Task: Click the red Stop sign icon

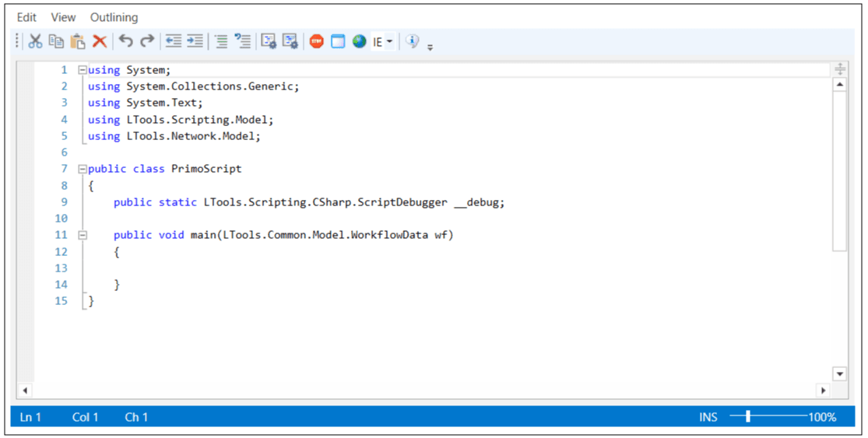Action: point(316,42)
